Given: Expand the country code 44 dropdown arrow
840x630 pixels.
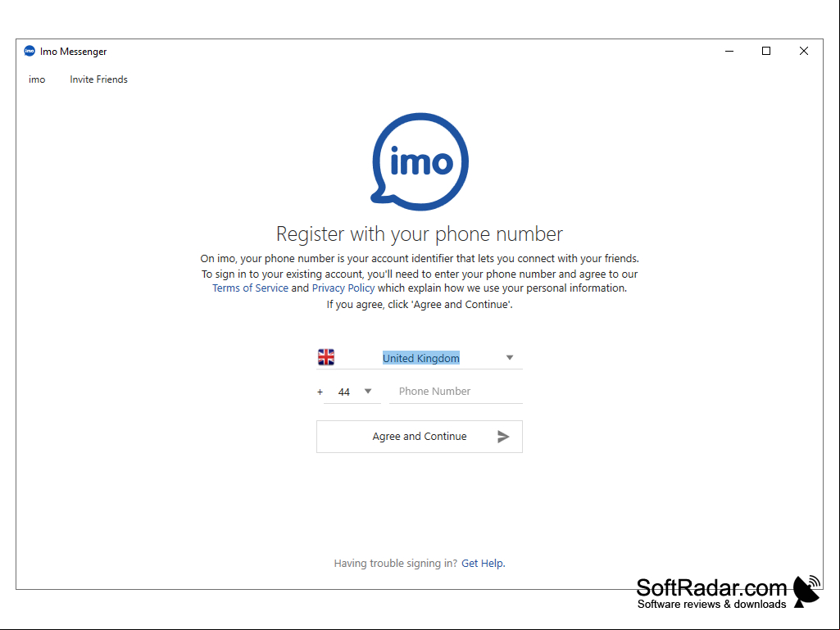Looking at the screenshot, I should tap(368, 391).
